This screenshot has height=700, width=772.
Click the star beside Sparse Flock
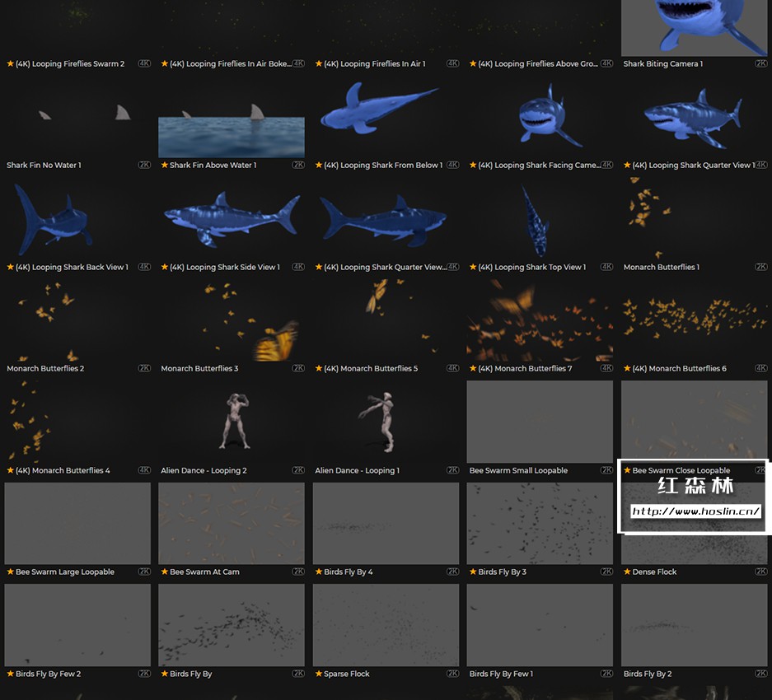319,674
